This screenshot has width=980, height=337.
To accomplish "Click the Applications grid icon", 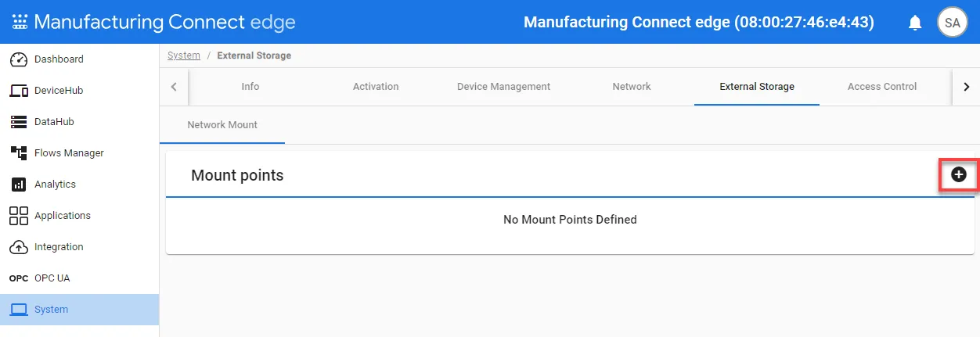I will click(x=19, y=216).
